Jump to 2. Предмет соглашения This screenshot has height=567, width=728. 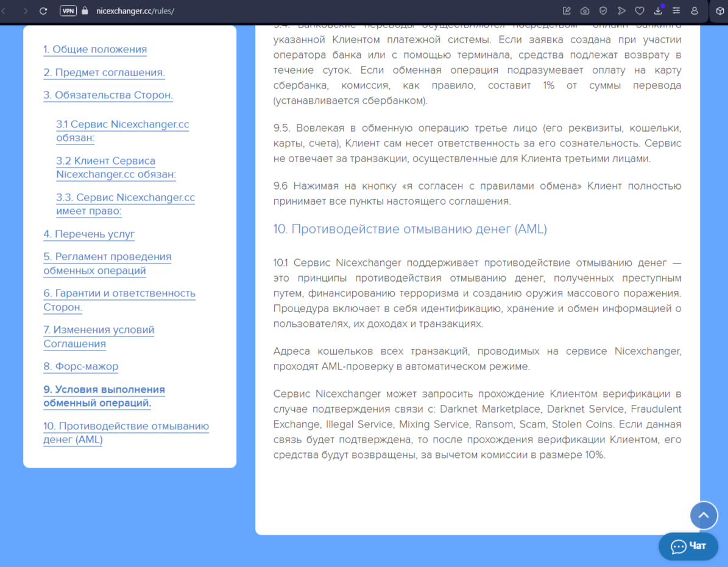click(104, 73)
